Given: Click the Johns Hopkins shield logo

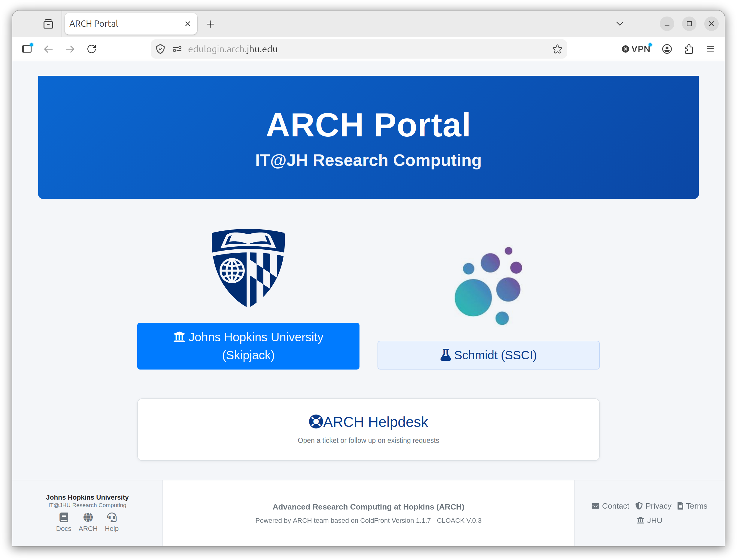Looking at the screenshot, I should pos(248,268).
